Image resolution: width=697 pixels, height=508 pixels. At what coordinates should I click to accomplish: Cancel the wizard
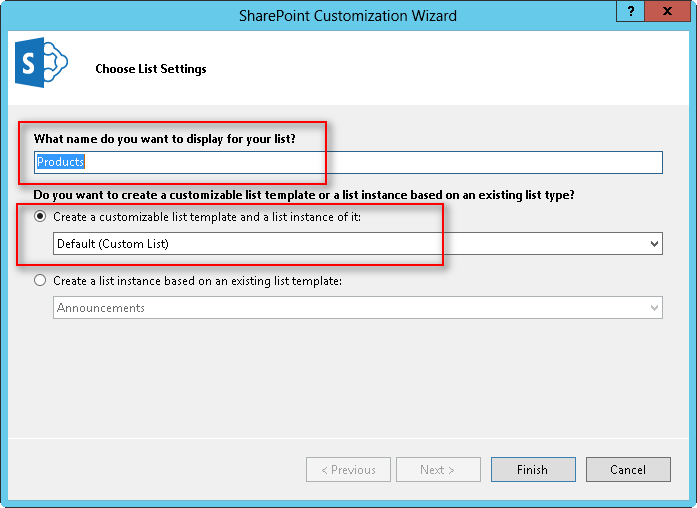click(628, 470)
